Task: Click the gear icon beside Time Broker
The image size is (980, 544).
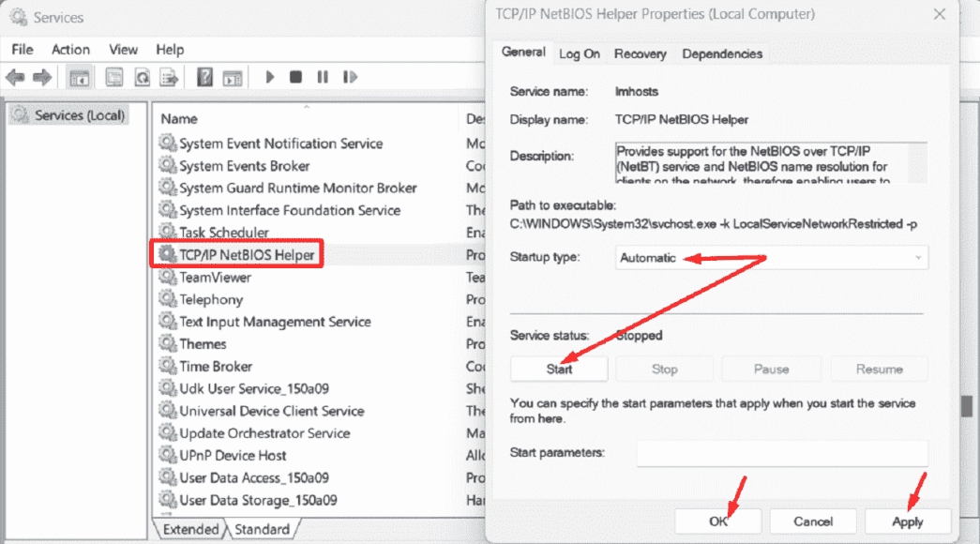Action: pos(167,366)
